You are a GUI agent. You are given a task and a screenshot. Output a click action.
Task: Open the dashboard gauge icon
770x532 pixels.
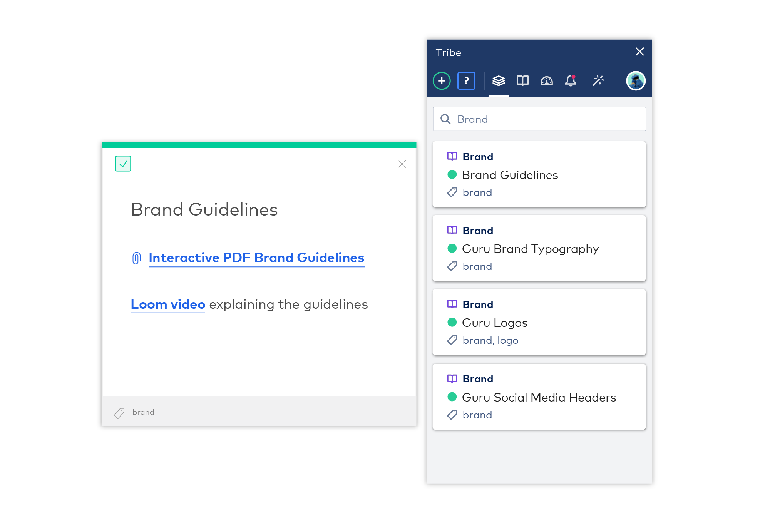coord(547,81)
